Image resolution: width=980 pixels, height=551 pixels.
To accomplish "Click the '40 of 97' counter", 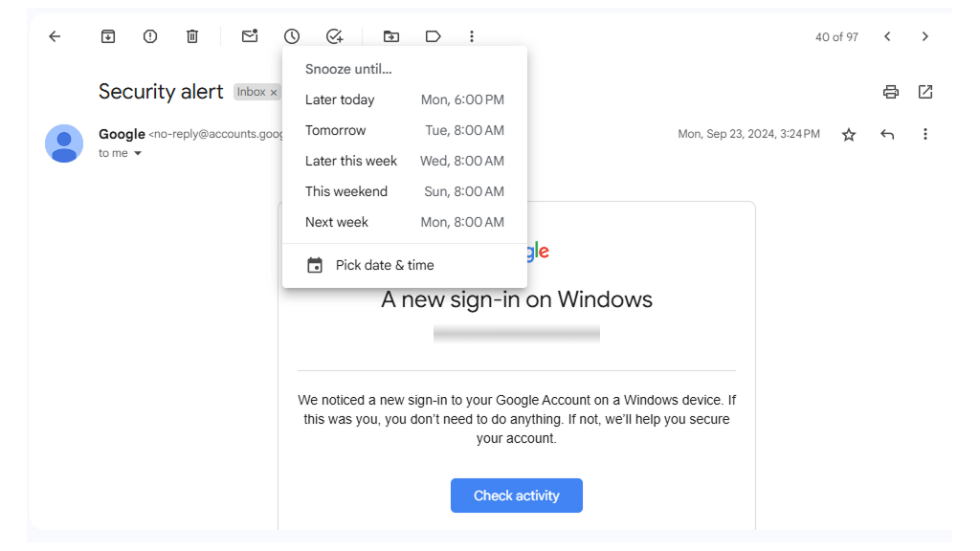I will (x=836, y=37).
